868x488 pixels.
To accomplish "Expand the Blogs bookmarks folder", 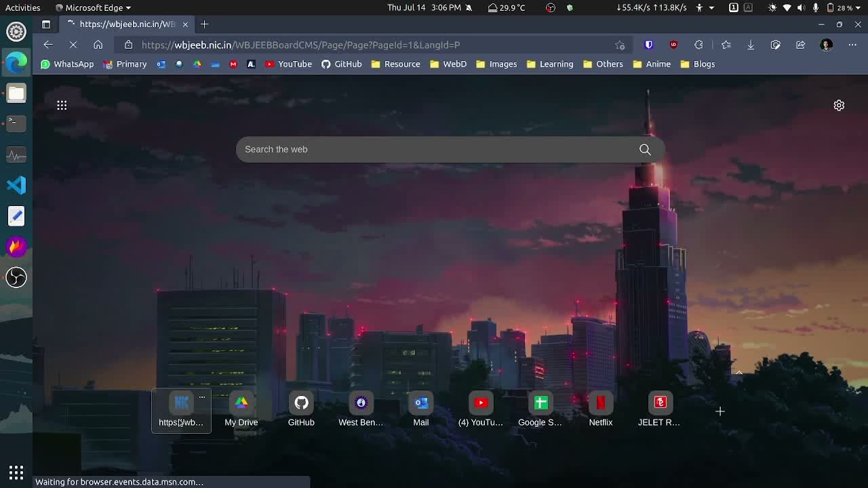I will click(697, 64).
